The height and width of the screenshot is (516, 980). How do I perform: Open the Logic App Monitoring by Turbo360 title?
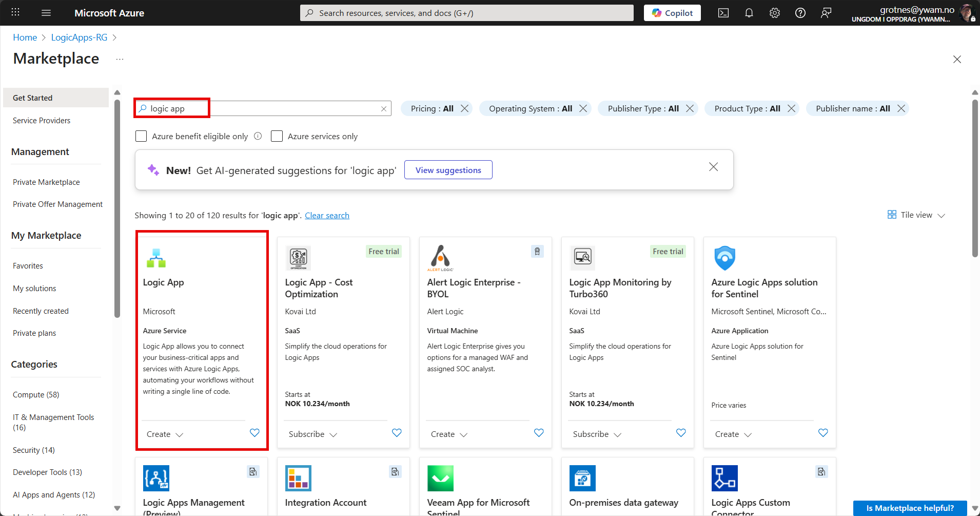(x=620, y=288)
